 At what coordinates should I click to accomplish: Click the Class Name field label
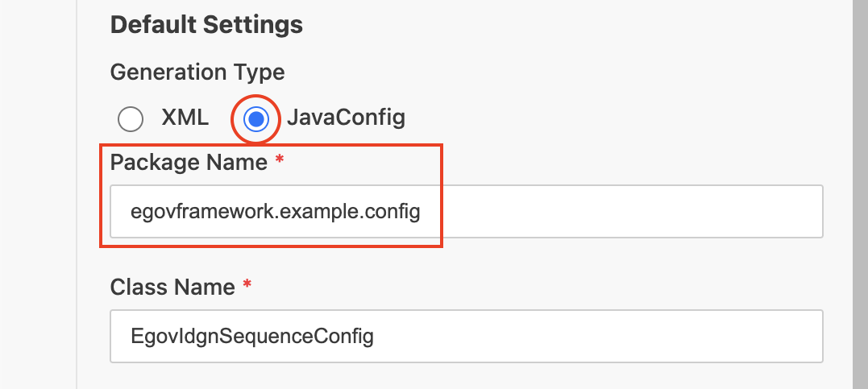172,287
